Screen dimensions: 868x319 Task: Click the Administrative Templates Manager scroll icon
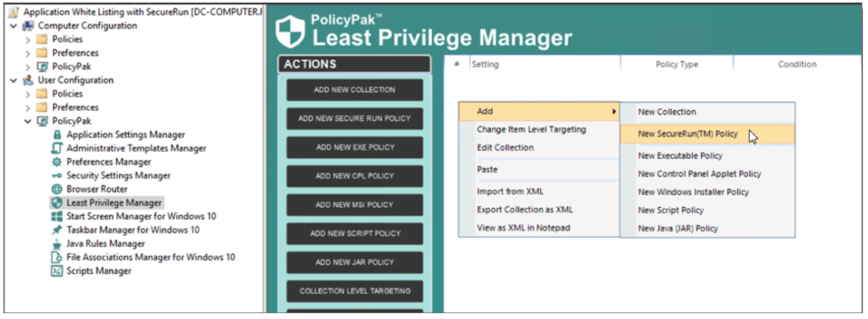56,148
